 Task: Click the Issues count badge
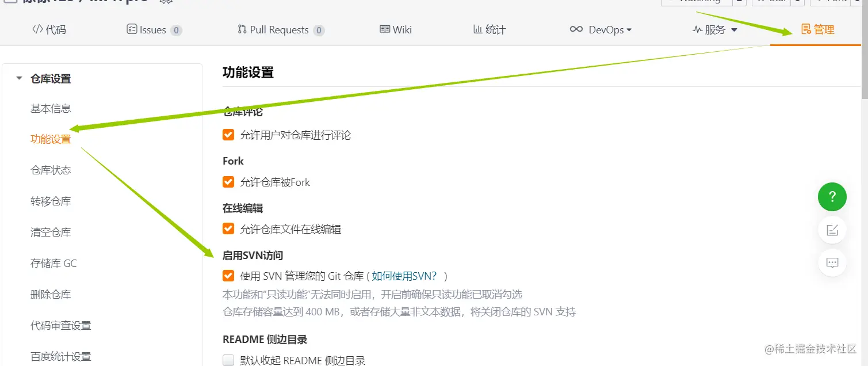(176, 30)
